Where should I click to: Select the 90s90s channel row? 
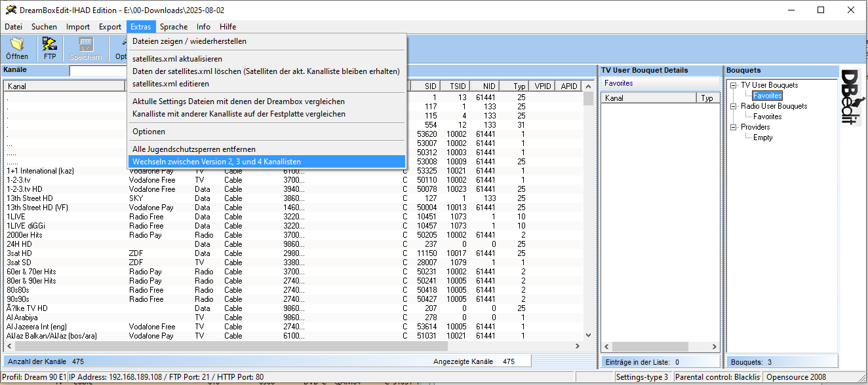pyautogui.click(x=293, y=299)
